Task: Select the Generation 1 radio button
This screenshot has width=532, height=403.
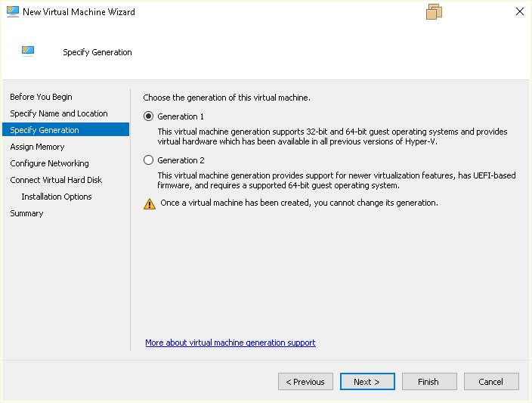Action: (x=149, y=116)
